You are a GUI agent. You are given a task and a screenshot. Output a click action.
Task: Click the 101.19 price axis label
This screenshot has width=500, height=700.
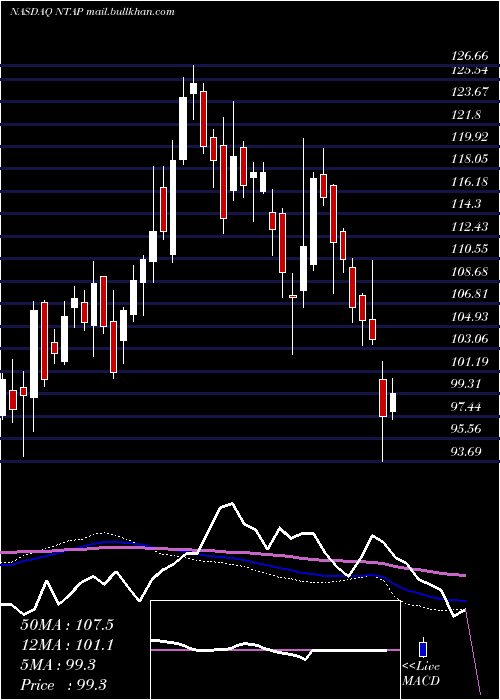(x=469, y=362)
